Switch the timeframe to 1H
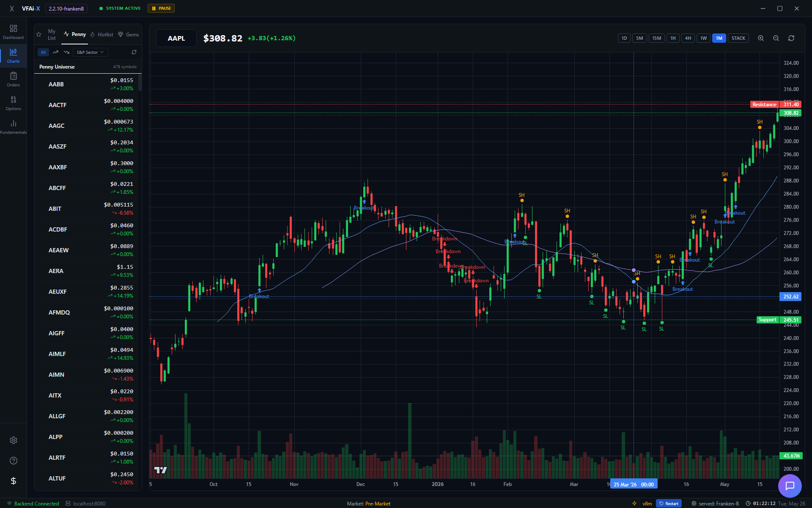Screen dimensions: 812x508 coord(673,38)
